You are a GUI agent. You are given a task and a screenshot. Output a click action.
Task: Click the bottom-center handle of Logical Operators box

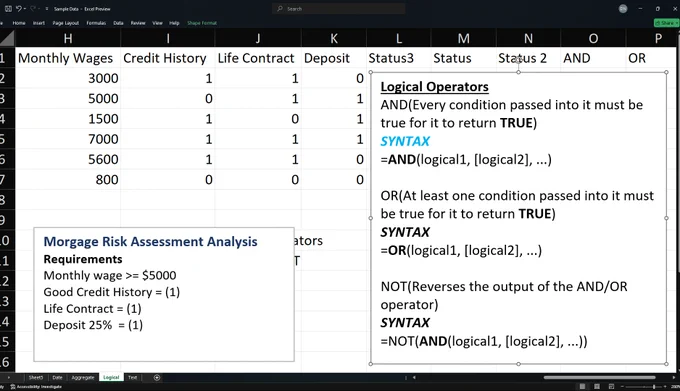pos(518,364)
